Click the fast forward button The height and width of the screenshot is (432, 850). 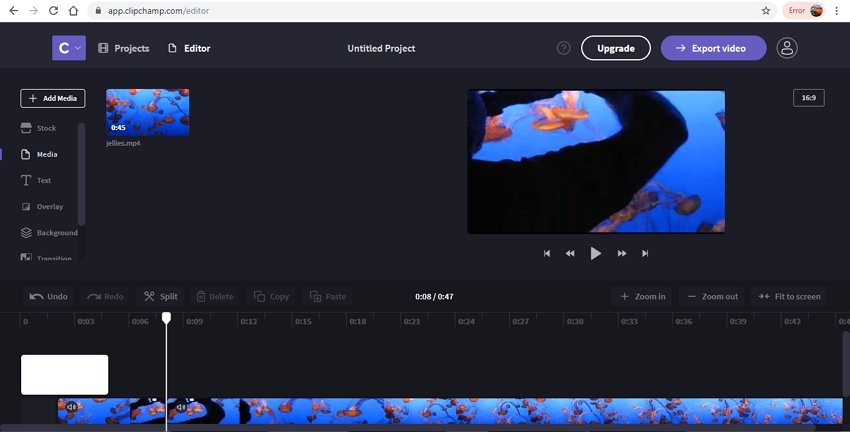click(622, 253)
